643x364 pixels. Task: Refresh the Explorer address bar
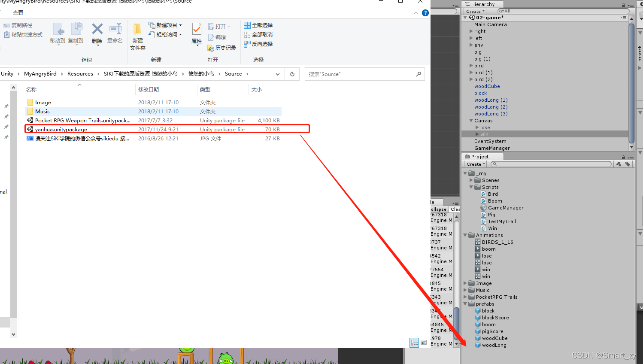click(x=292, y=74)
